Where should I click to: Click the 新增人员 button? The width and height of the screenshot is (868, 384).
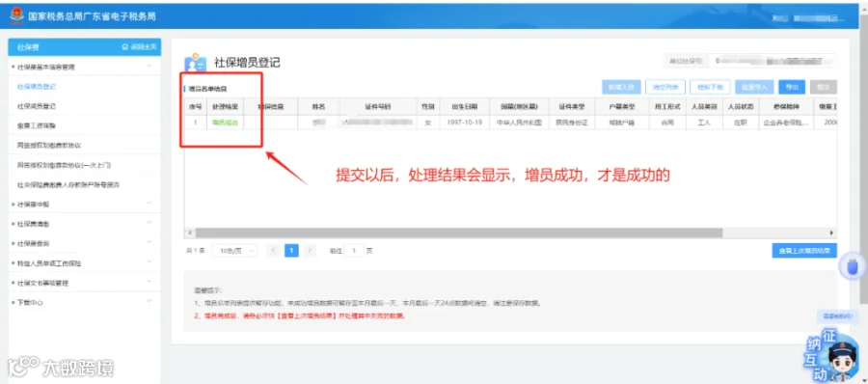(621, 87)
